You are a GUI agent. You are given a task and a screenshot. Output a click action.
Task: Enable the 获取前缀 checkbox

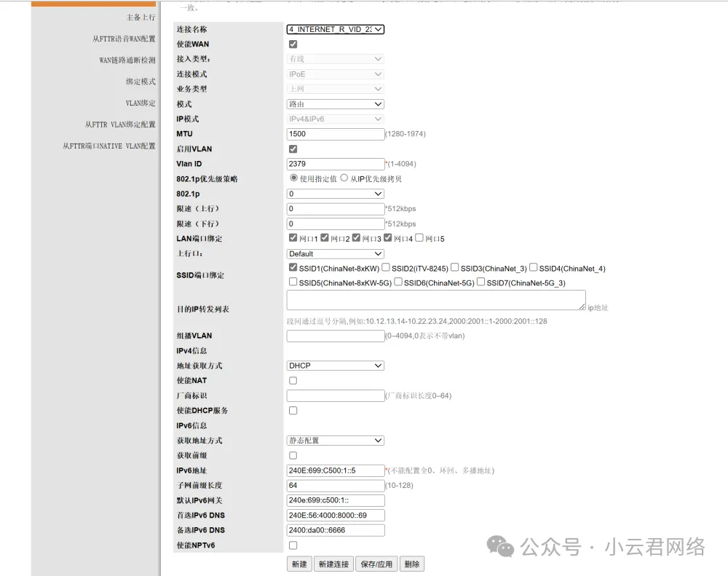click(293, 455)
